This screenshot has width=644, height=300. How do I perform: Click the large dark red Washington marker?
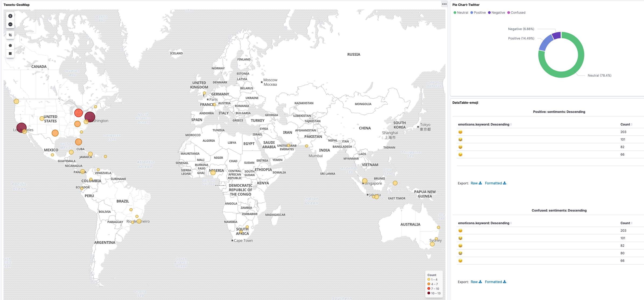point(90,117)
